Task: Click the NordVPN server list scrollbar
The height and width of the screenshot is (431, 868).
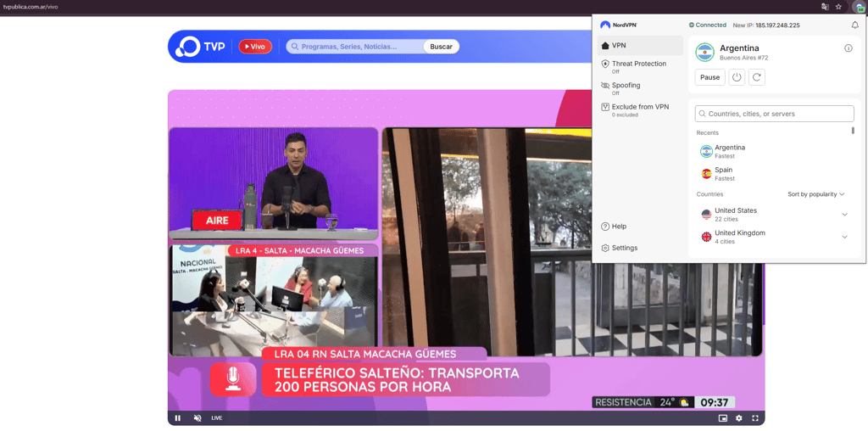Action: click(853, 131)
